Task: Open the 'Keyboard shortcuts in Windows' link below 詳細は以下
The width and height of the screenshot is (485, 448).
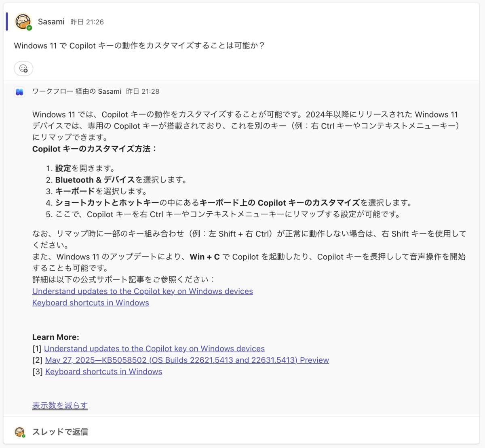Action: [x=91, y=303]
